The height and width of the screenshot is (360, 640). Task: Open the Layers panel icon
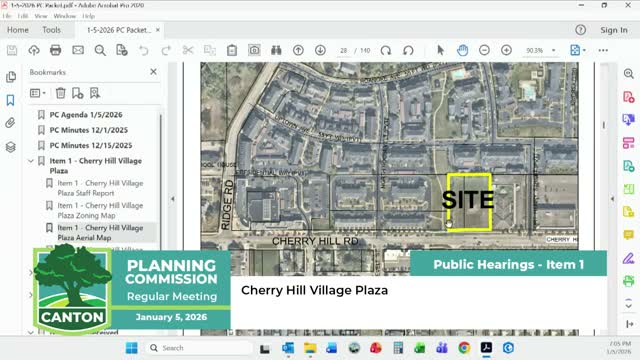coord(11,147)
